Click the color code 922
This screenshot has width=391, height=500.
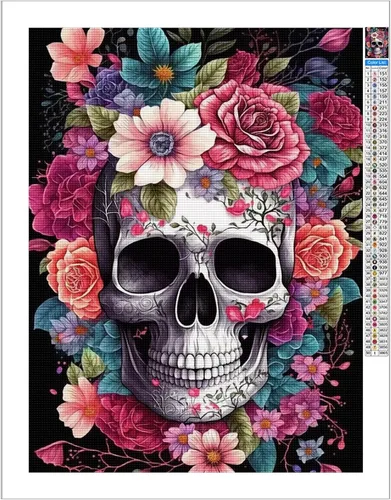383,245
